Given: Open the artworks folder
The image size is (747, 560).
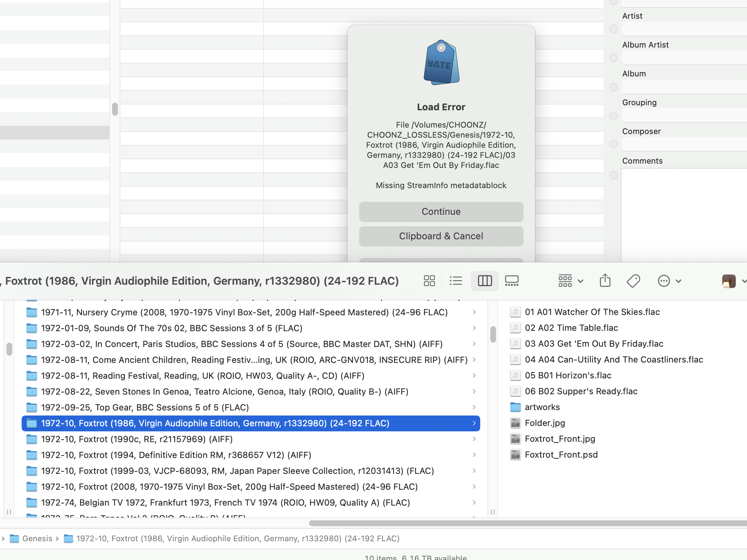Looking at the screenshot, I should (542, 407).
